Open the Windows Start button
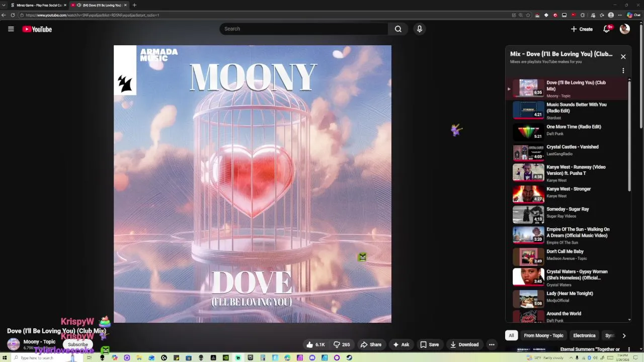The height and width of the screenshot is (362, 644). pos(5,357)
